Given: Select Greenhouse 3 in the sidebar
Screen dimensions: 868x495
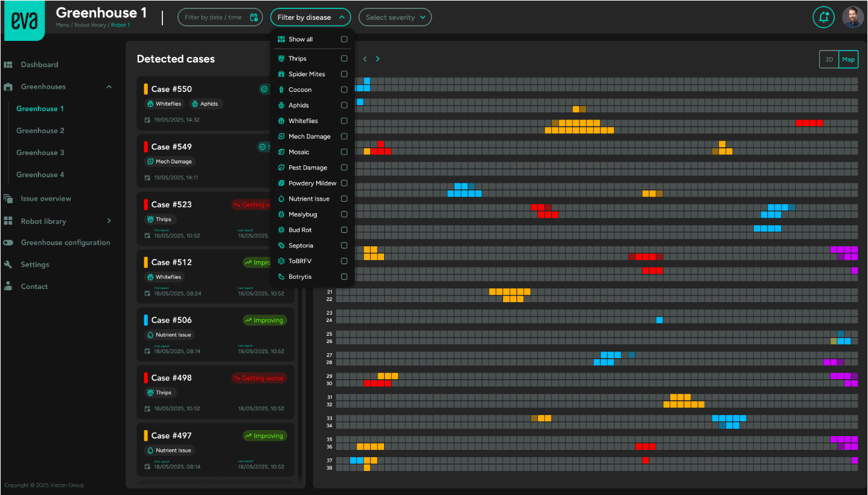Looking at the screenshot, I should (40, 153).
